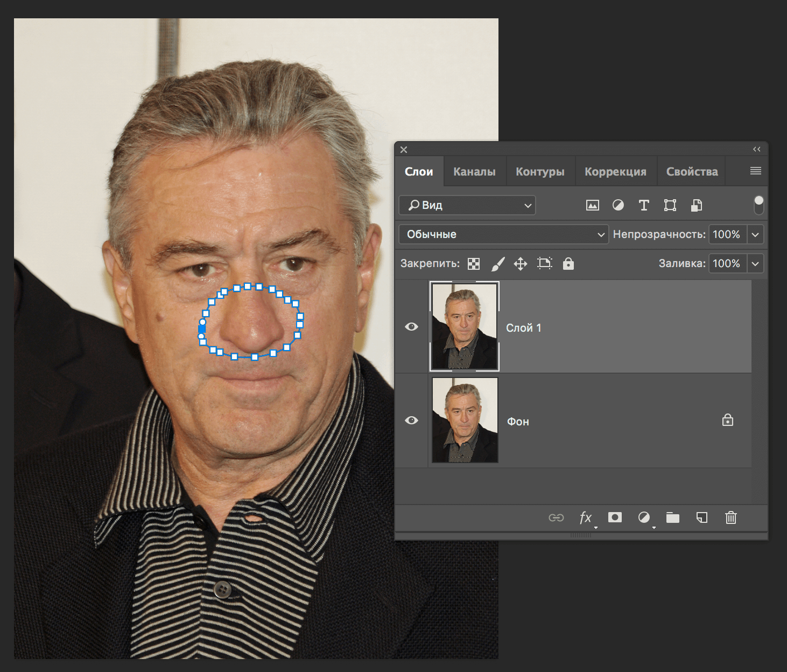The image size is (787, 672).
Task: Toggle the layer filtering switch
Action: pyautogui.click(x=758, y=205)
